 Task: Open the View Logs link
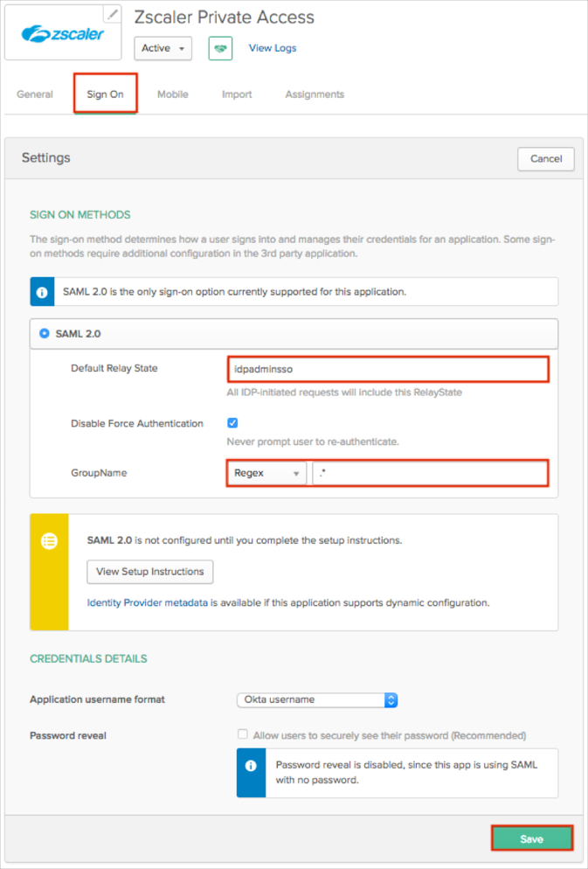[273, 48]
